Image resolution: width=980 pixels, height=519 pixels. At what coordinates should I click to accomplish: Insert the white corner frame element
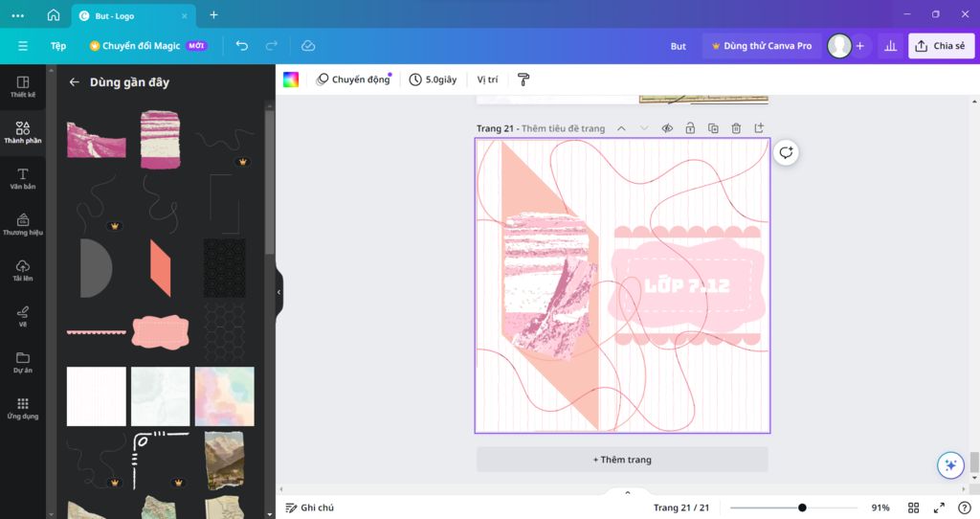point(160,461)
